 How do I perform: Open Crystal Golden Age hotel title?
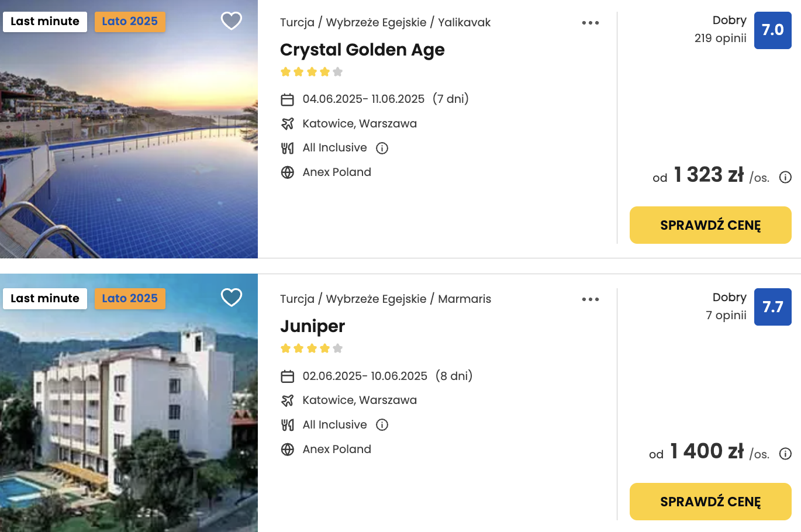[x=362, y=50]
